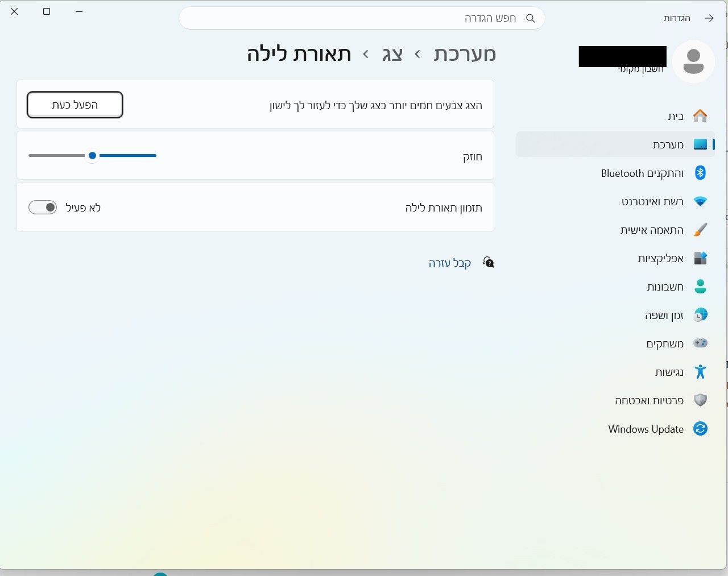Click the Accounts (חשבונות) person icon

tap(700, 287)
